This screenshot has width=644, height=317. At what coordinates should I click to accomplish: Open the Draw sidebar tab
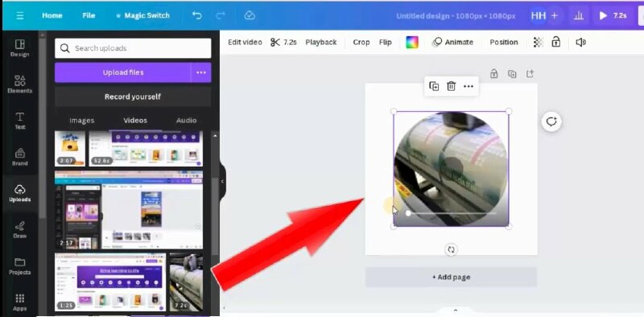pos(19,230)
